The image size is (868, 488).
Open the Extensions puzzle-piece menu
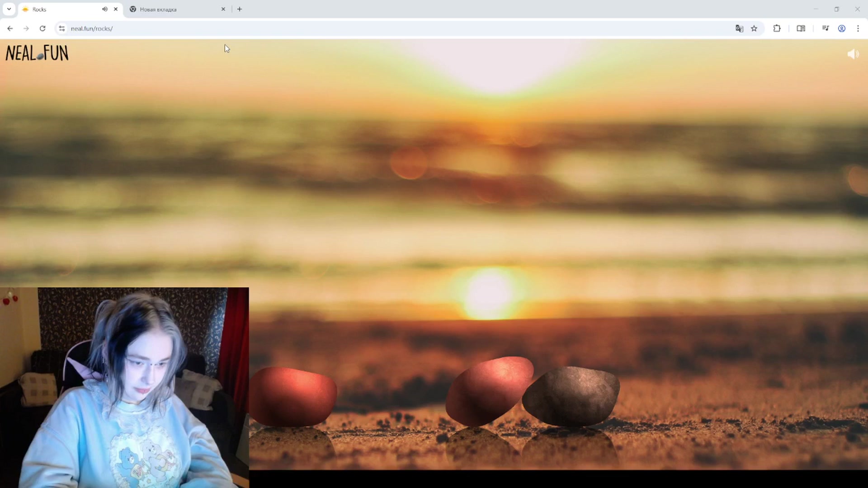tap(777, 28)
